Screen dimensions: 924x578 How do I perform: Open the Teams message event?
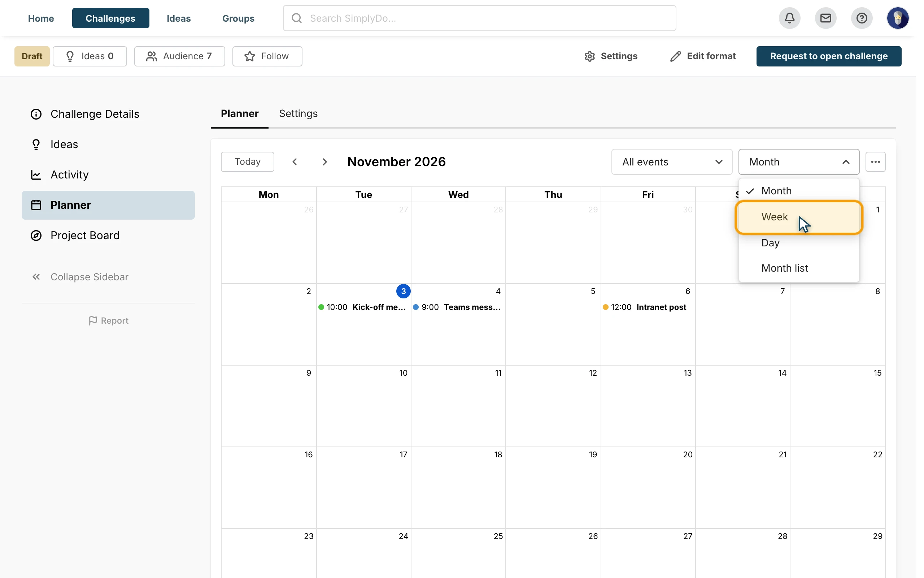tap(457, 307)
